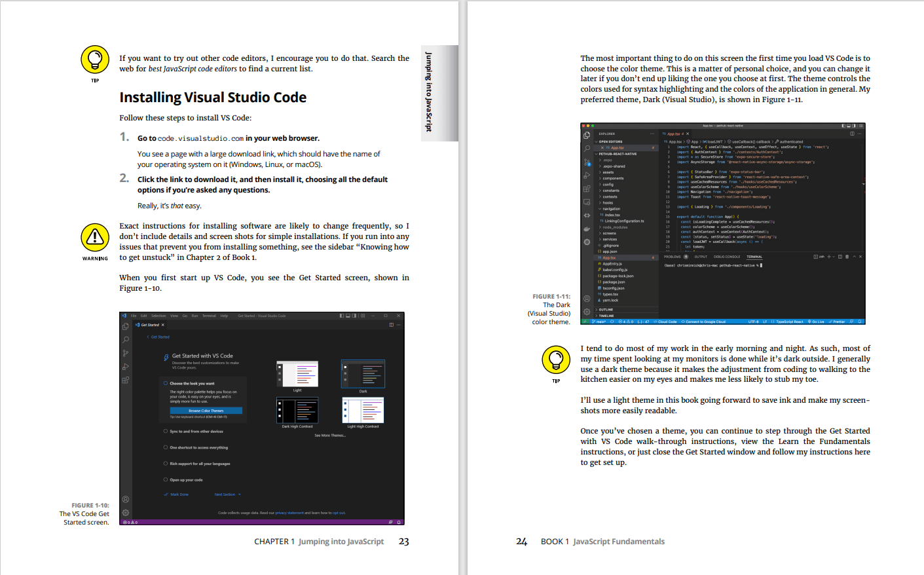The image size is (924, 575).
Task: Select the Light theme thumbnail
Action: pyautogui.click(x=297, y=374)
